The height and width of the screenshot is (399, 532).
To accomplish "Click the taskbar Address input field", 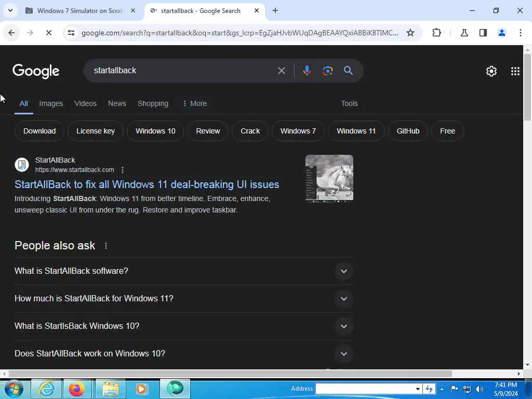I will (x=365, y=389).
